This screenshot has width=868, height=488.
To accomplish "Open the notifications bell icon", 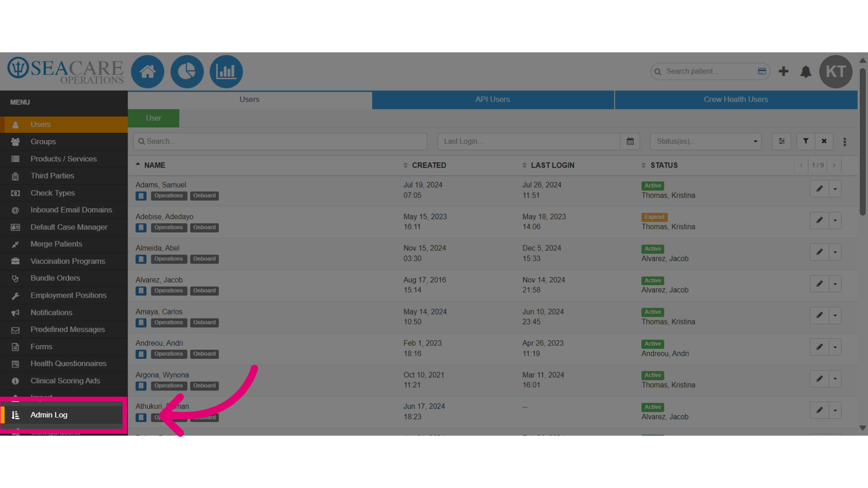I will point(806,71).
